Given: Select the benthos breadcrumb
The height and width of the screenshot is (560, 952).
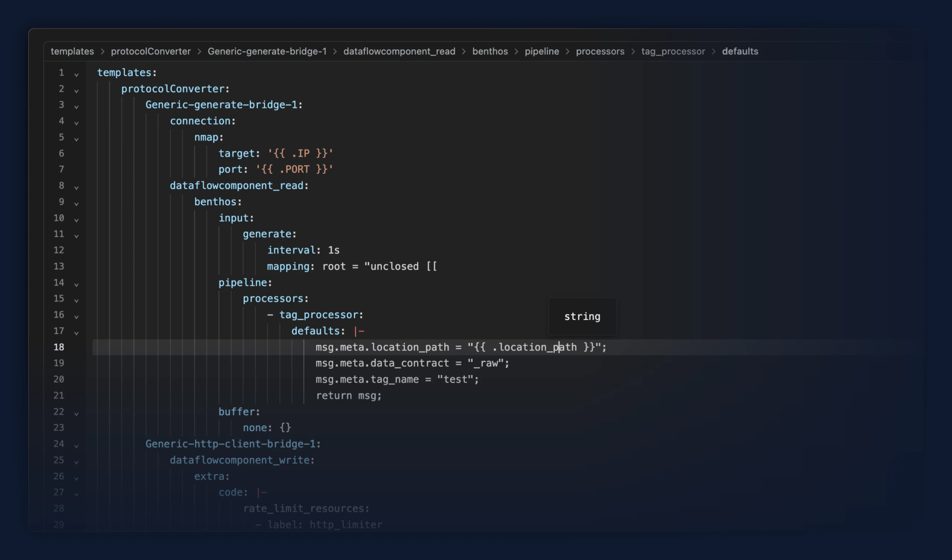Looking at the screenshot, I should pyautogui.click(x=490, y=51).
